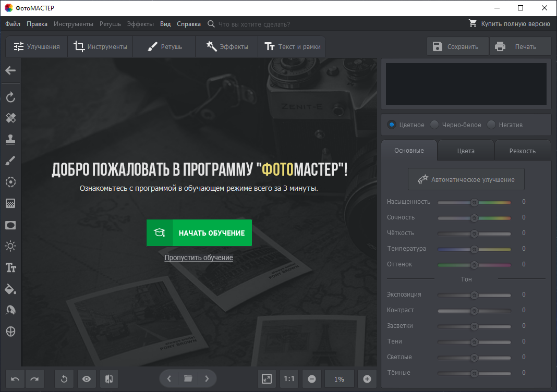
Task: Open the folder browse button at bottom
Action: pos(188,379)
